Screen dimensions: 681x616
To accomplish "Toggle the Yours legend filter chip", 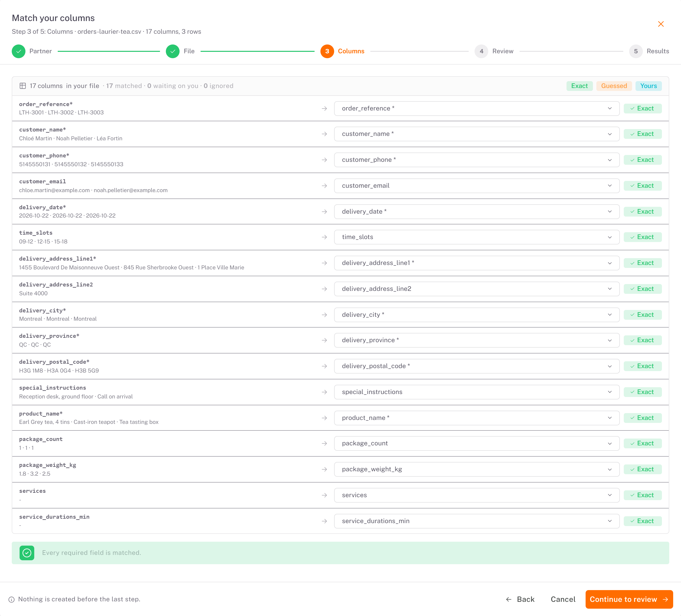I will (648, 86).
